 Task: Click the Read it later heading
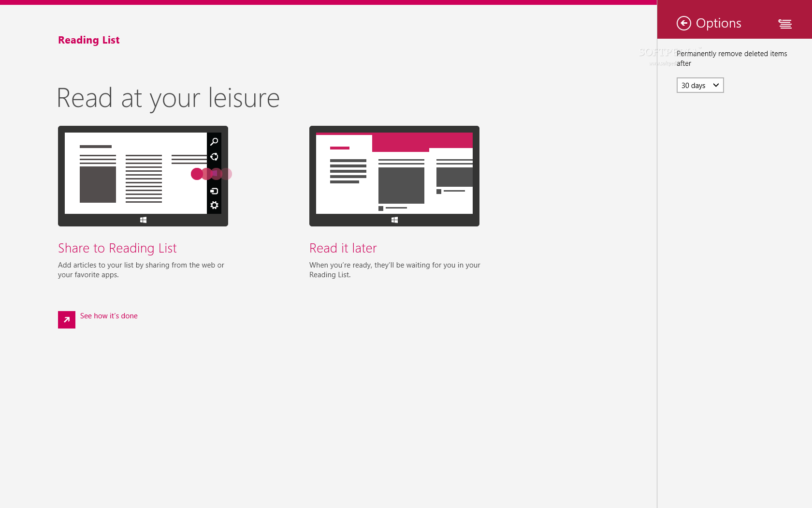coord(343,248)
